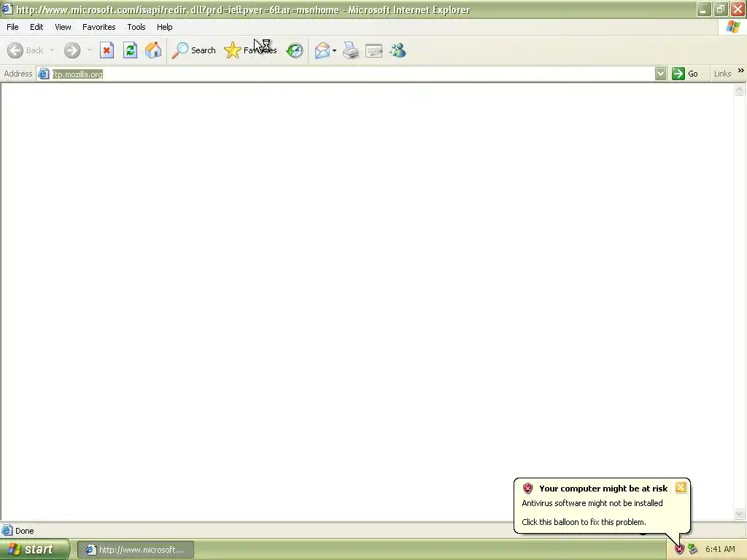Open the Windows Start menu
The image size is (747, 560).
pos(34,550)
